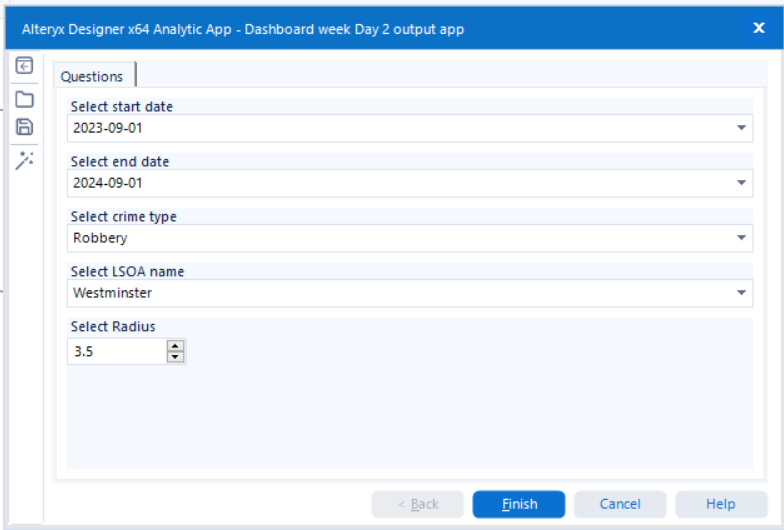Click inside the Select Radius 3.5 field
This screenshot has height=530, width=784.
[117, 351]
